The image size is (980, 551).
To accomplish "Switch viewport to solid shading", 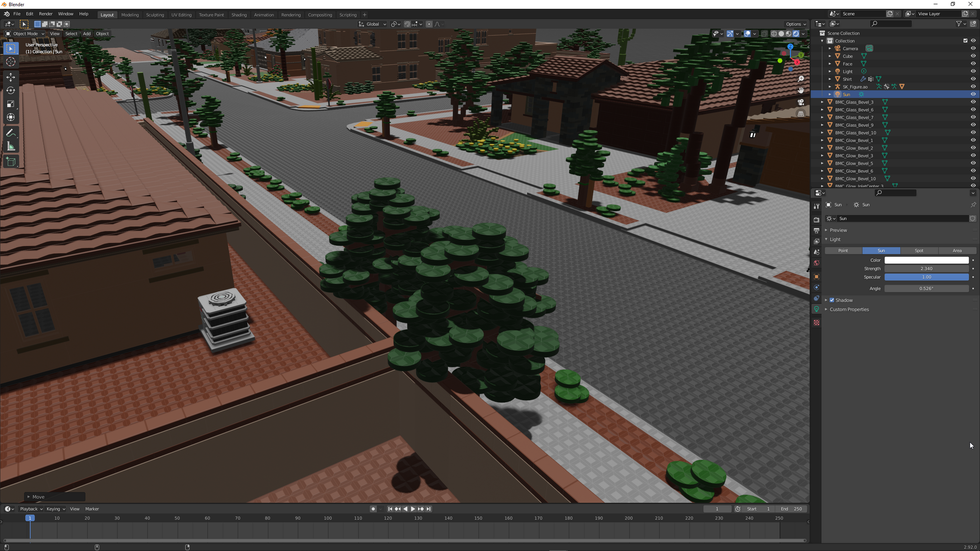I will click(782, 34).
